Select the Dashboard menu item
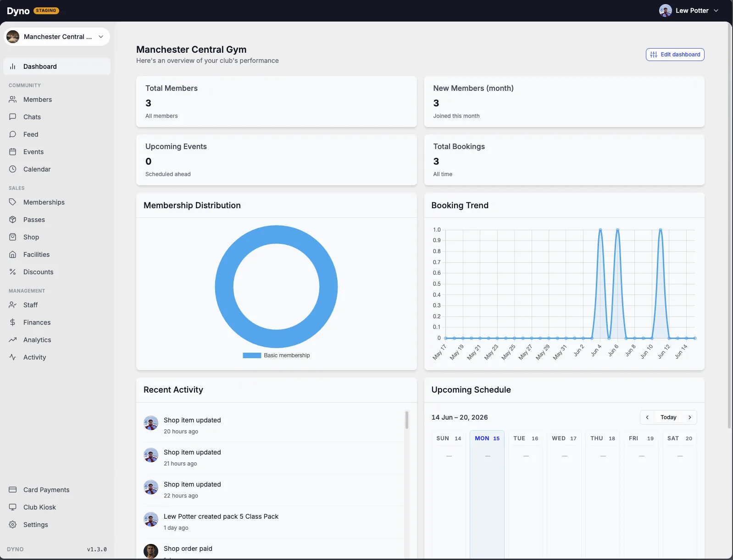Viewport: 733px width, 560px height. tap(57, 67)
